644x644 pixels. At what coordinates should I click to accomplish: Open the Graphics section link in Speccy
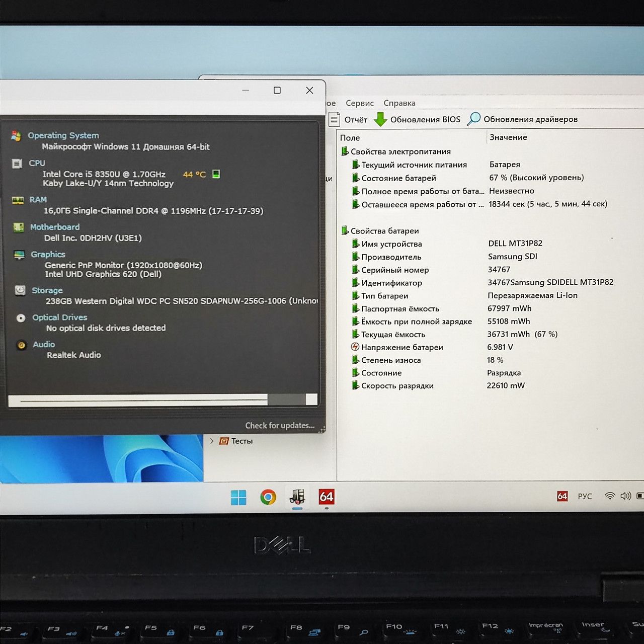point(48,255)
